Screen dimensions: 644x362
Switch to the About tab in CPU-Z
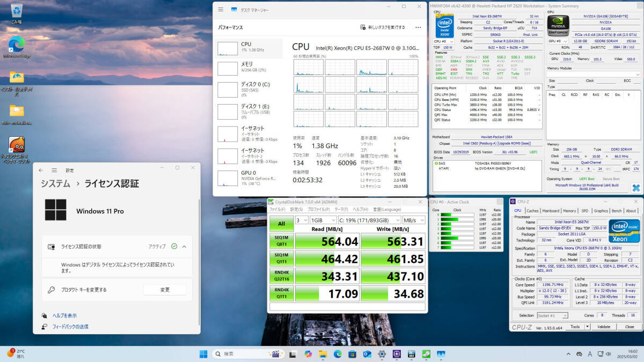(631, 211)
